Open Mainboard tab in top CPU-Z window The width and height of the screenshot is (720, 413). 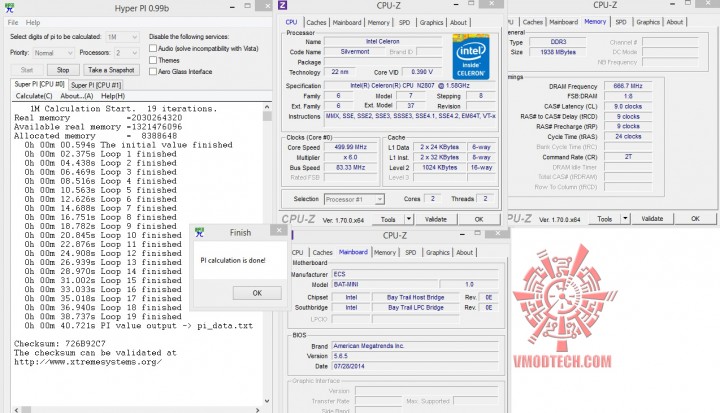point(347,23)
